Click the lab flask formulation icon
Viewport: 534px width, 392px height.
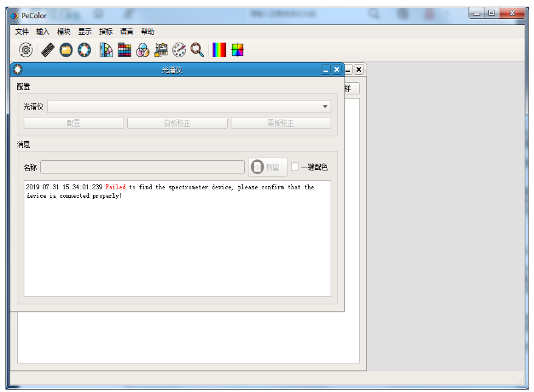point(161,50)
